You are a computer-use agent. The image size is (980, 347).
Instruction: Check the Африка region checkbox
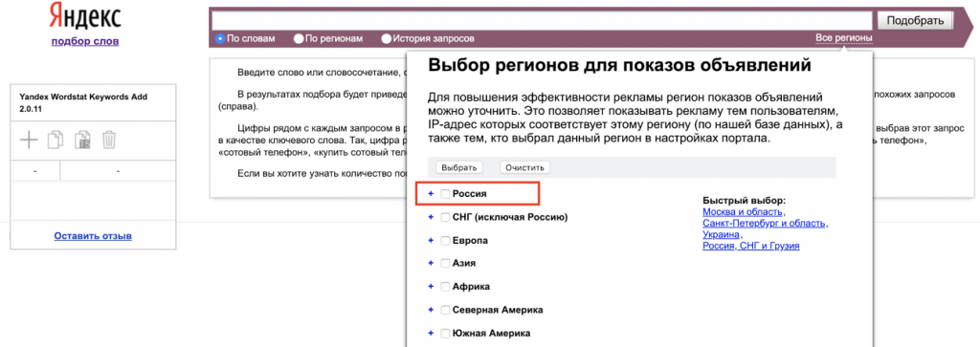coord(445,287)
